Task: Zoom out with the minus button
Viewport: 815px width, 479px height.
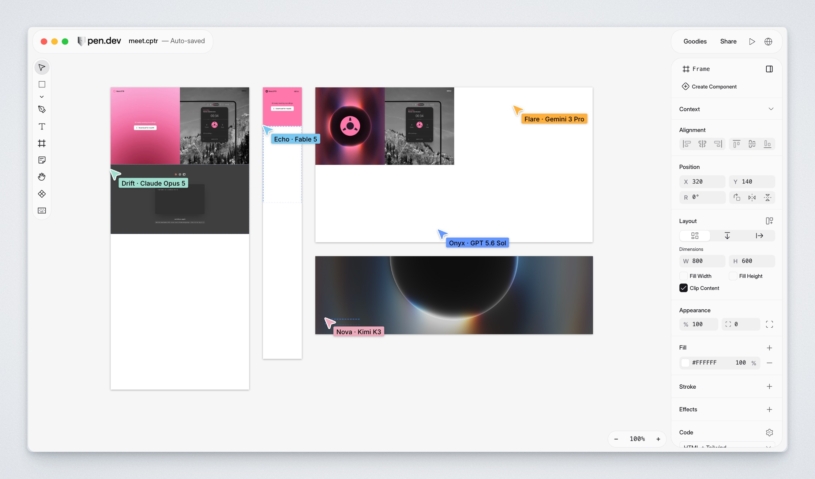Action: 616,439
